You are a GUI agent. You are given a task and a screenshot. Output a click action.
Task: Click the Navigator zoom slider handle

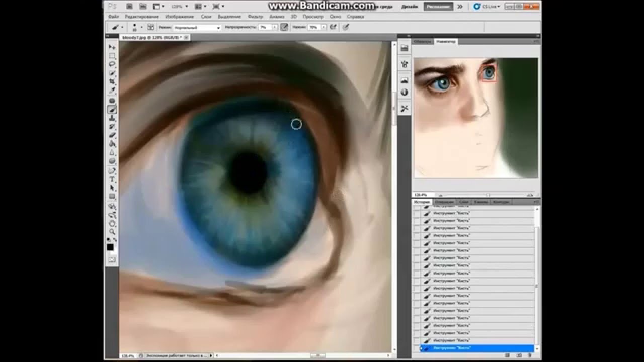[x=488, y=195]
